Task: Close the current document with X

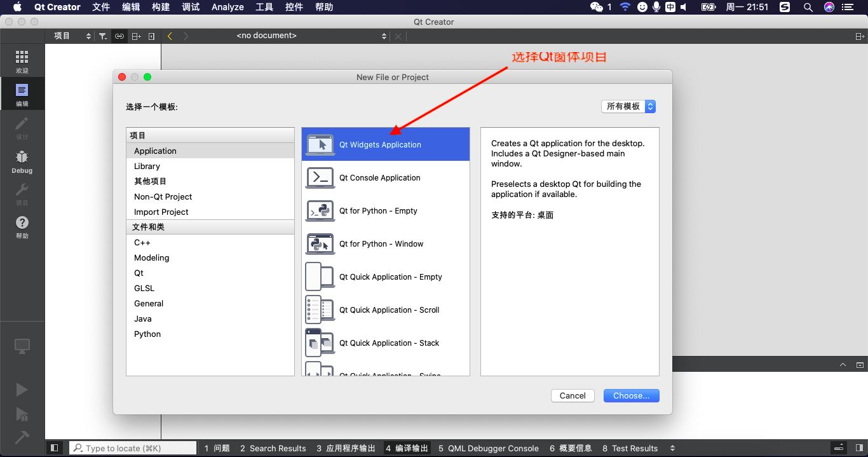Action: [x=398, y=36]
